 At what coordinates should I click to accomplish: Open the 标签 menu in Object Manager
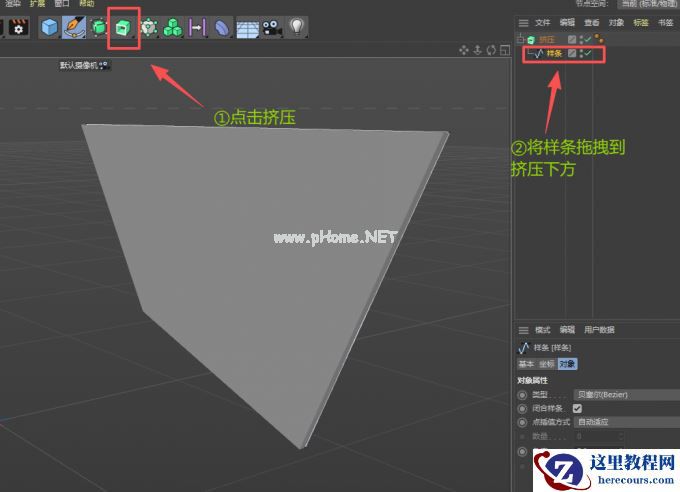[641, 23]
